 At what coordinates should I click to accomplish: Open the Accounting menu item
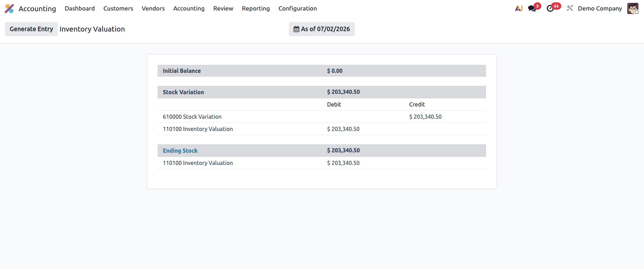189,8
